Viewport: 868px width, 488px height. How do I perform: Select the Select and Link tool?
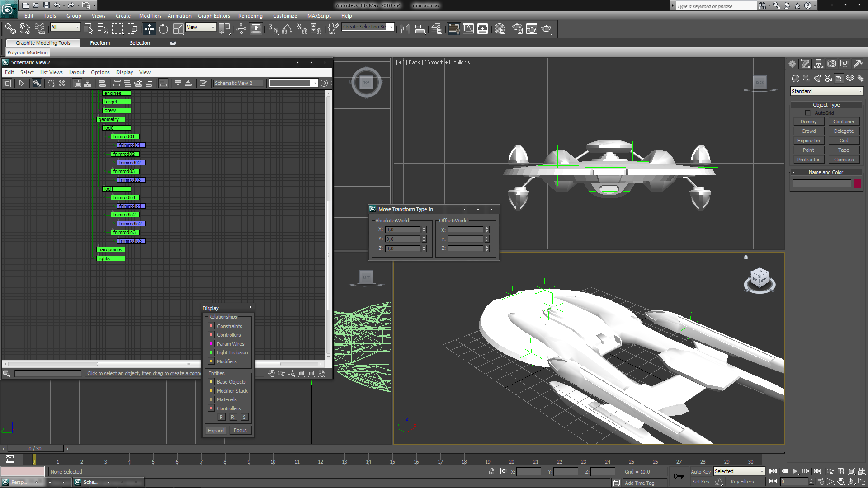point(10,29)
